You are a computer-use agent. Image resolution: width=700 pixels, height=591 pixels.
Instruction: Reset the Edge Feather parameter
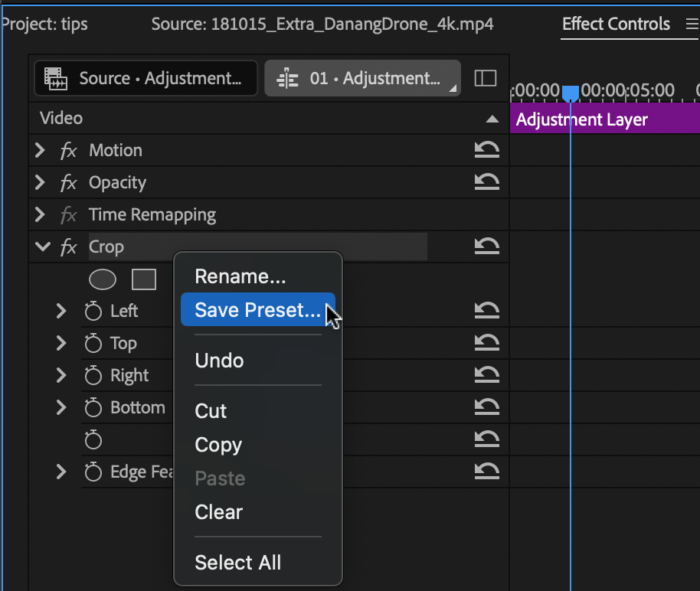(x=486, y=472)
